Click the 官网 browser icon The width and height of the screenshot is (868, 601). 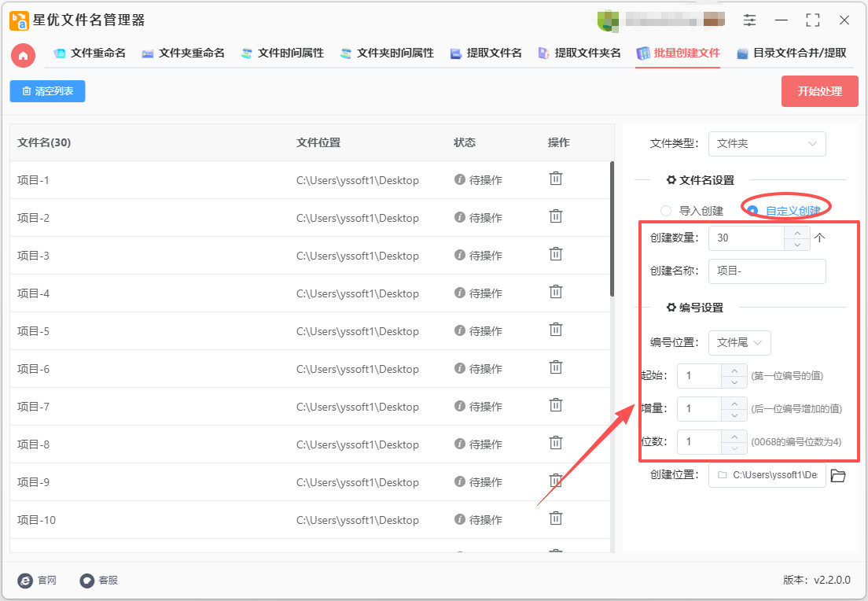coord(25,581)
